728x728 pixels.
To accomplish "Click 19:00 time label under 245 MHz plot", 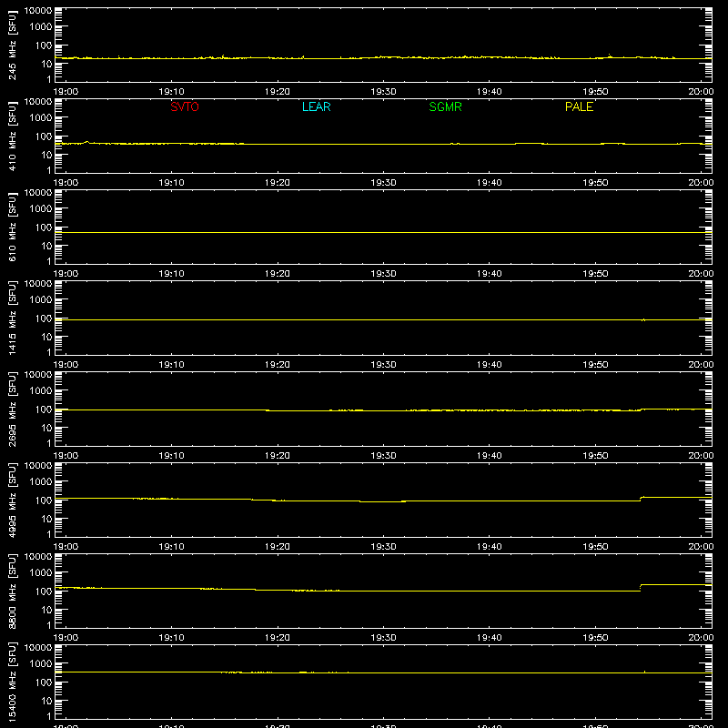I will (x=66, y=92).
